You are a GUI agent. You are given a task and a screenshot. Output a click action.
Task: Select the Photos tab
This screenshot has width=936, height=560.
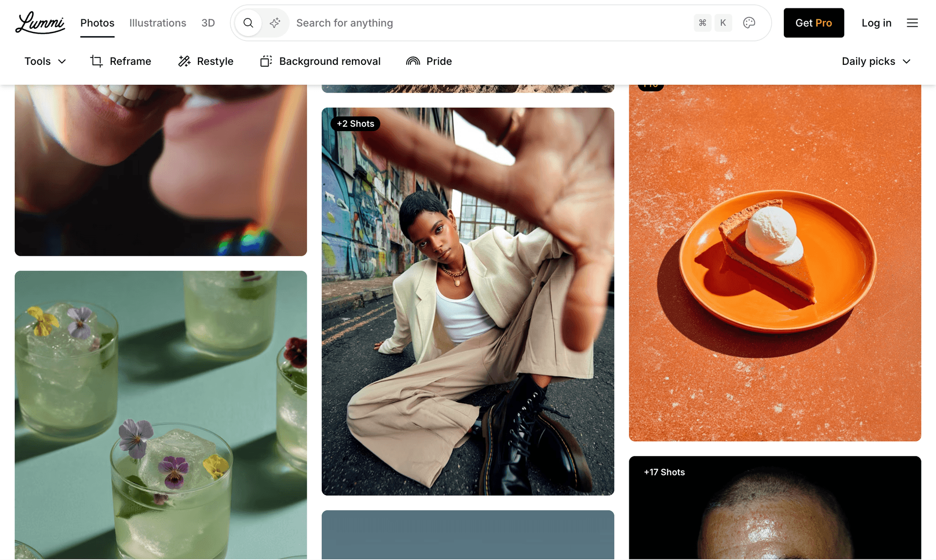click(97, 23)
